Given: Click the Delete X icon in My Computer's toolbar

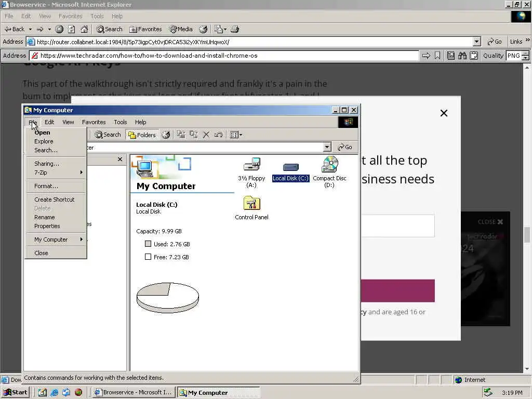Looking at the screenshot, I should tap(206, 135).
